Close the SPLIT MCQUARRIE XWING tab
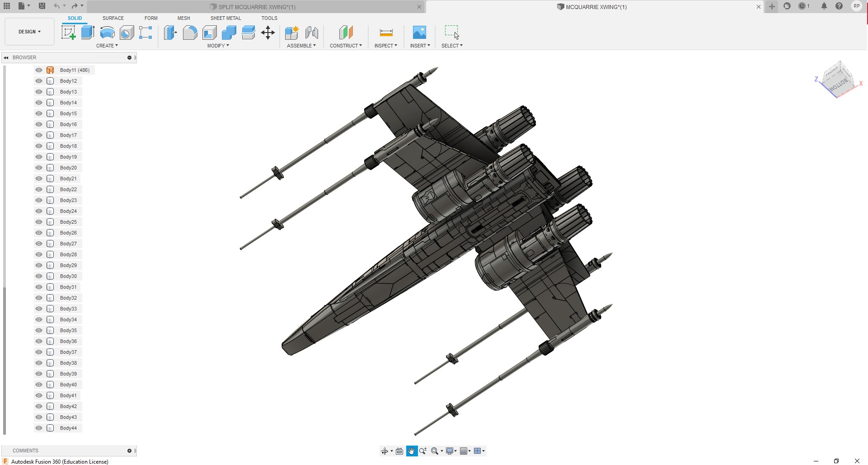Screen dimensions: 868x465 [419, 7]
